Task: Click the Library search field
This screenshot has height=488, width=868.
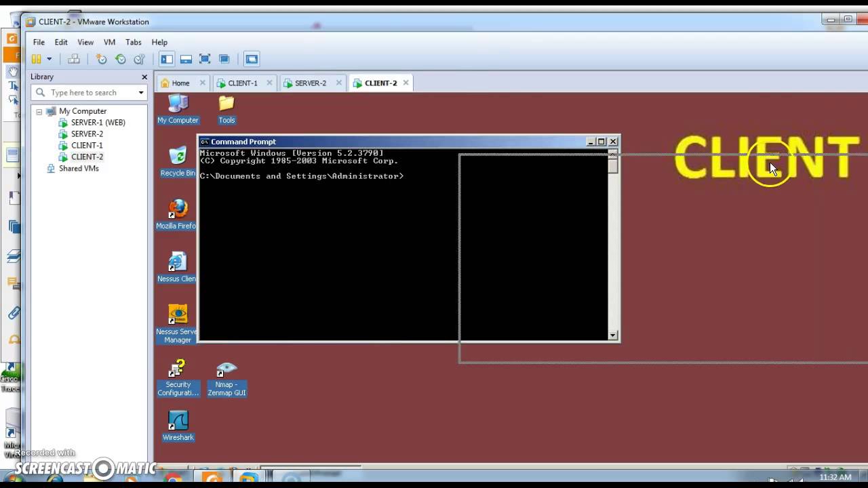Action: (85, 93)
